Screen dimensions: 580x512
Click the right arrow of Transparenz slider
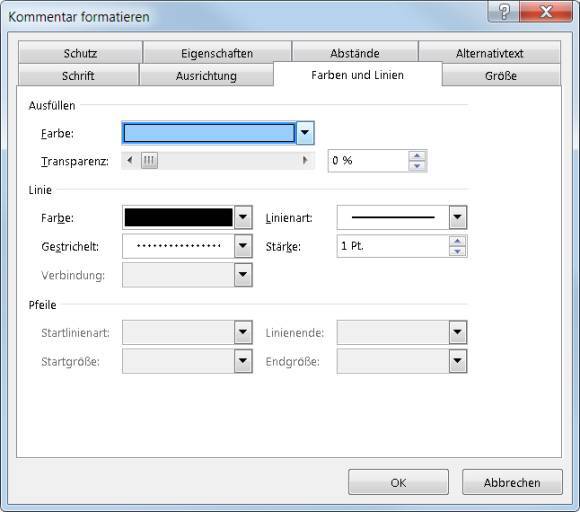coord(305,161)
